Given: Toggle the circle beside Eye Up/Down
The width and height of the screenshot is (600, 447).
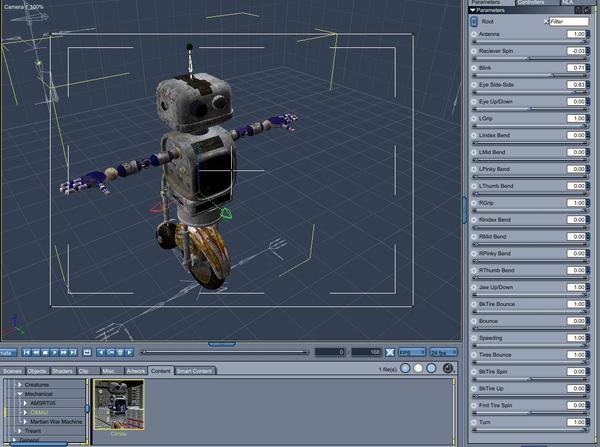Looking at the screenshot, I should click(x=474, y=101).
